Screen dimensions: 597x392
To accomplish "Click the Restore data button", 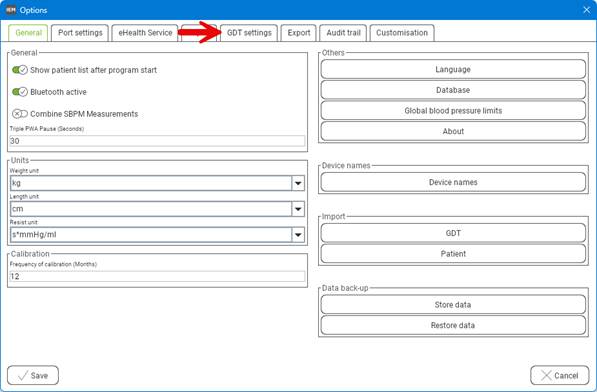I will tap(453, 325).
